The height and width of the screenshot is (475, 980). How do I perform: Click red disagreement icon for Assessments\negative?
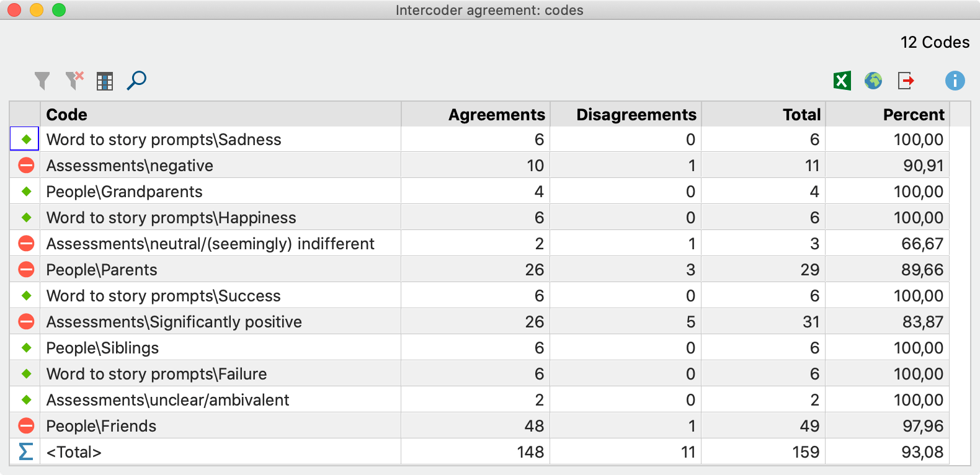point(26,166)
